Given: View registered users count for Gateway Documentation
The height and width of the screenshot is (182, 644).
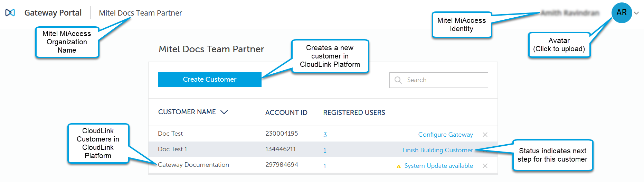Looking at the screenshot, I should click(x=325, y=166).
